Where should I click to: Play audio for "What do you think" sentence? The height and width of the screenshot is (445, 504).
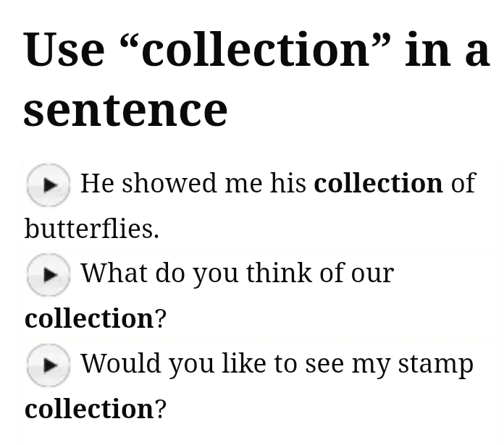49,275
